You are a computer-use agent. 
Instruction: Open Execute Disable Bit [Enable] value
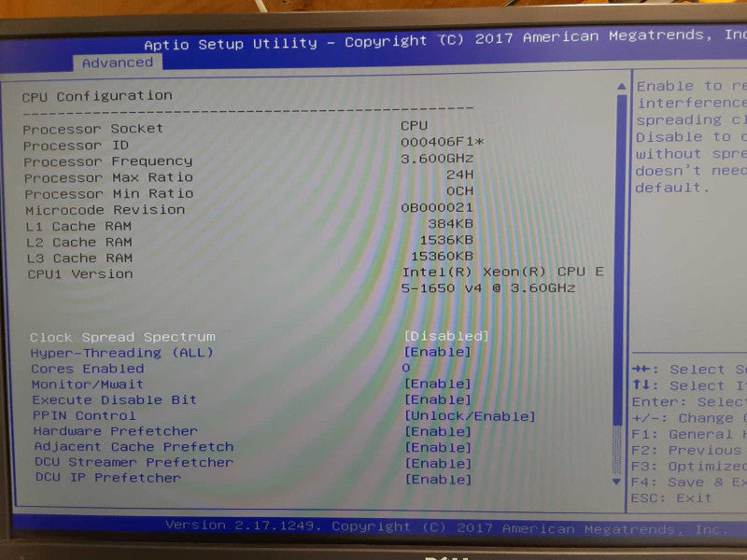coord(438,400)
